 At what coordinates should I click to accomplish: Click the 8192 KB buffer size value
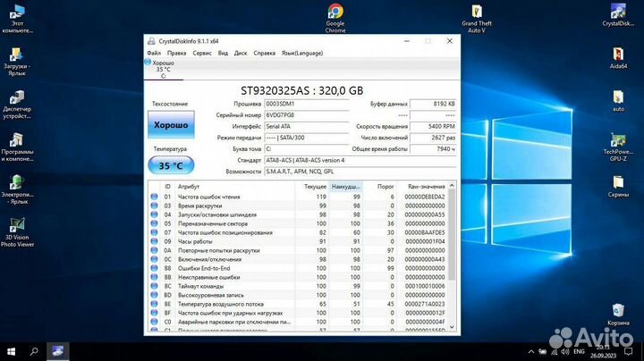pyautogui.click(x=433, y=104)
